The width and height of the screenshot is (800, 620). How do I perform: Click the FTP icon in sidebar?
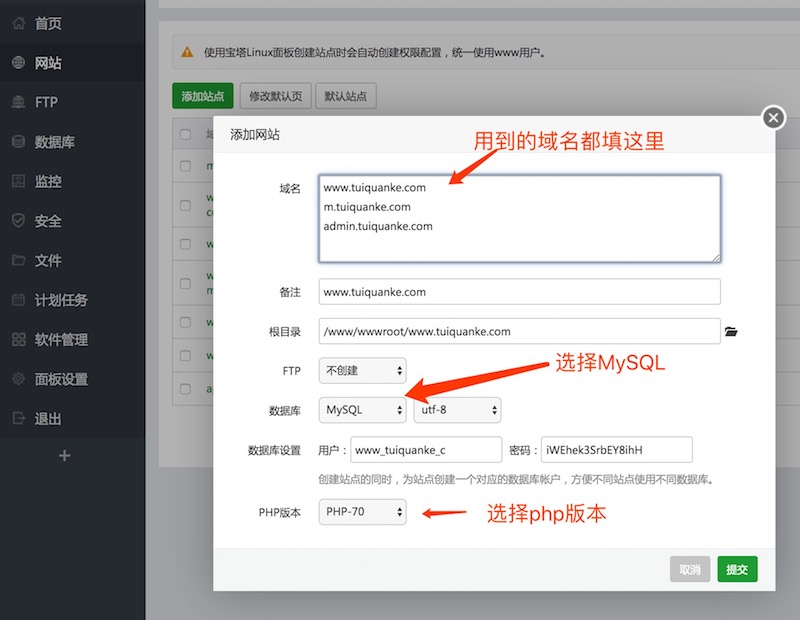(x=18, y=102)
